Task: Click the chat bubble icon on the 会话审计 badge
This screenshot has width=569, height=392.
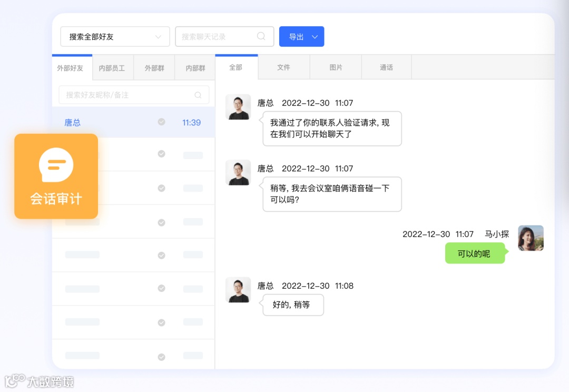Action: point(56,166)
